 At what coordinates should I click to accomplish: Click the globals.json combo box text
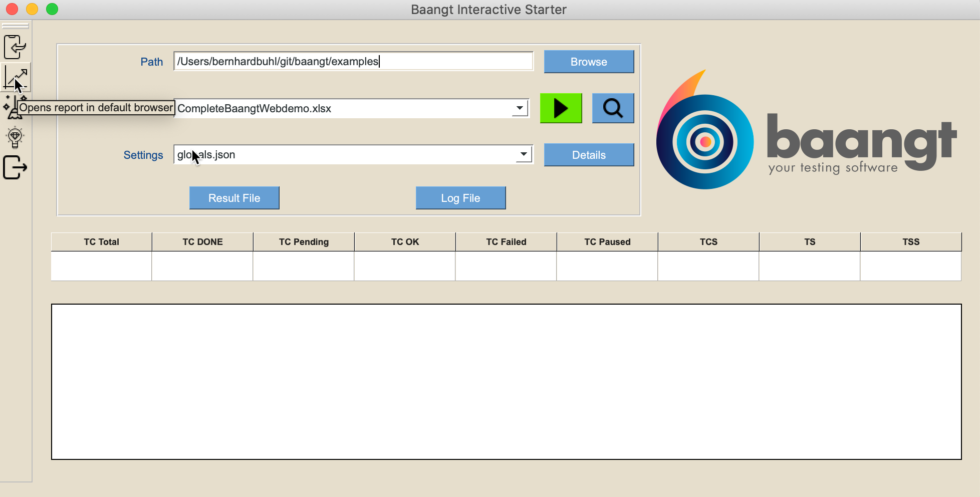206,154
